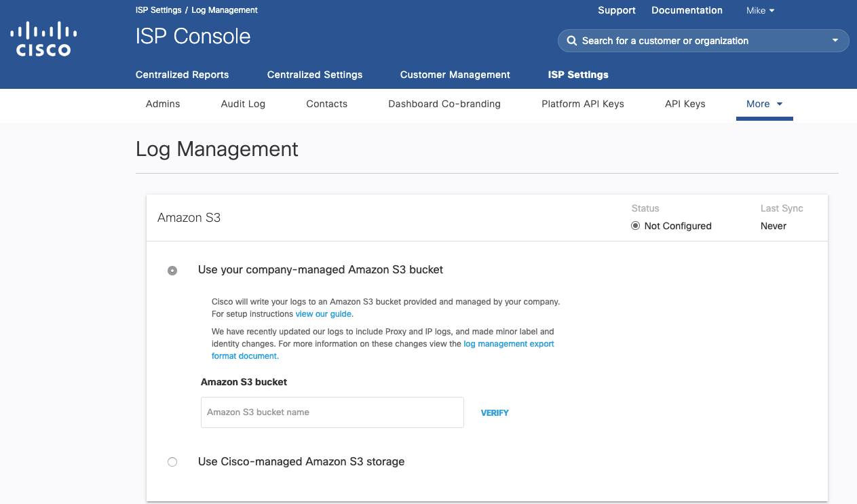The image size is (857, 504).
Task: Switch to the Admins tab
Action: [x=163, y=104]
